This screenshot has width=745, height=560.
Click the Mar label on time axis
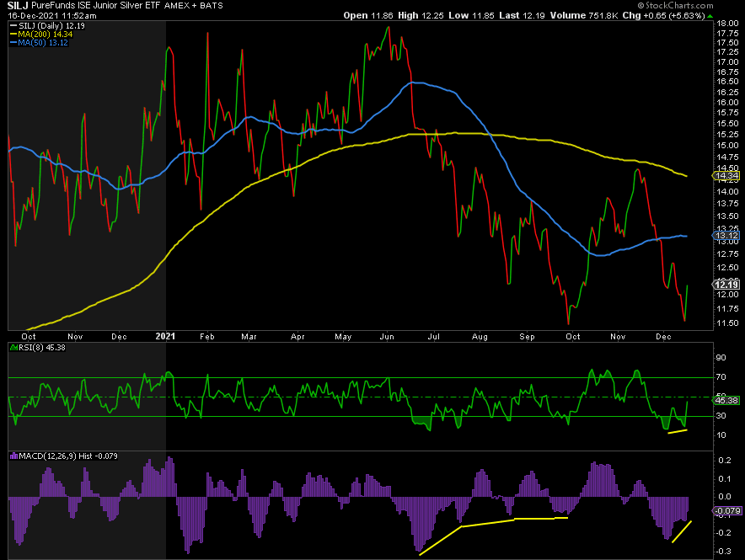[249, 337]
